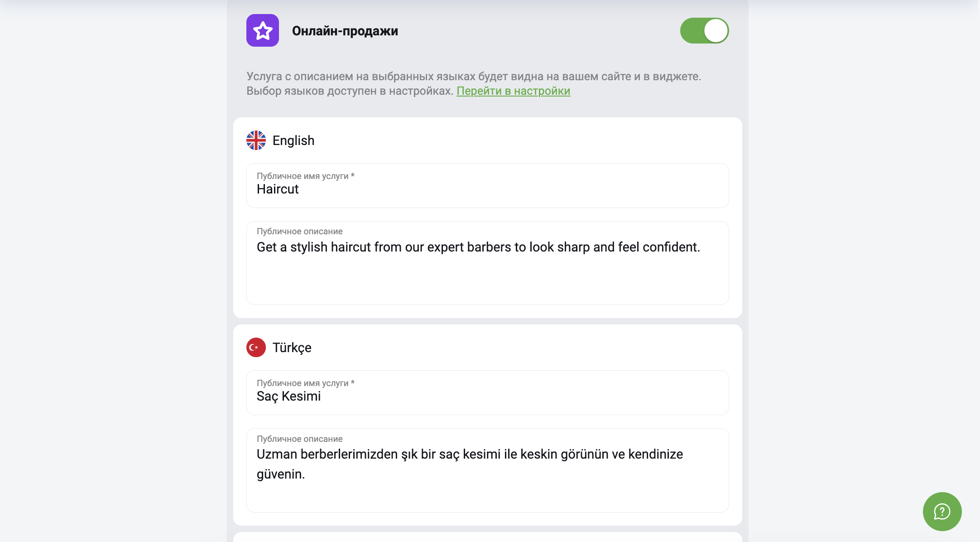
Task: Click the Публичное описание label in English card
Action: tap(300, 231)
